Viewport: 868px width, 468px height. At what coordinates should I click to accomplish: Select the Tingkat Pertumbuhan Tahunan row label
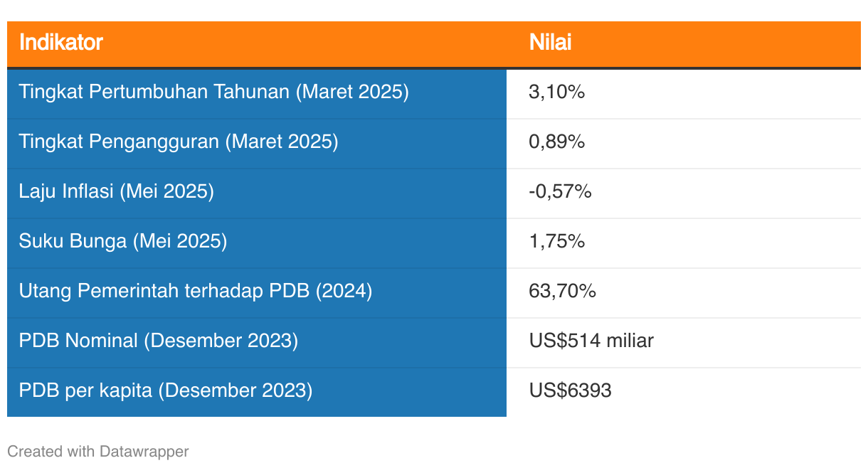(x=213, y=92)
